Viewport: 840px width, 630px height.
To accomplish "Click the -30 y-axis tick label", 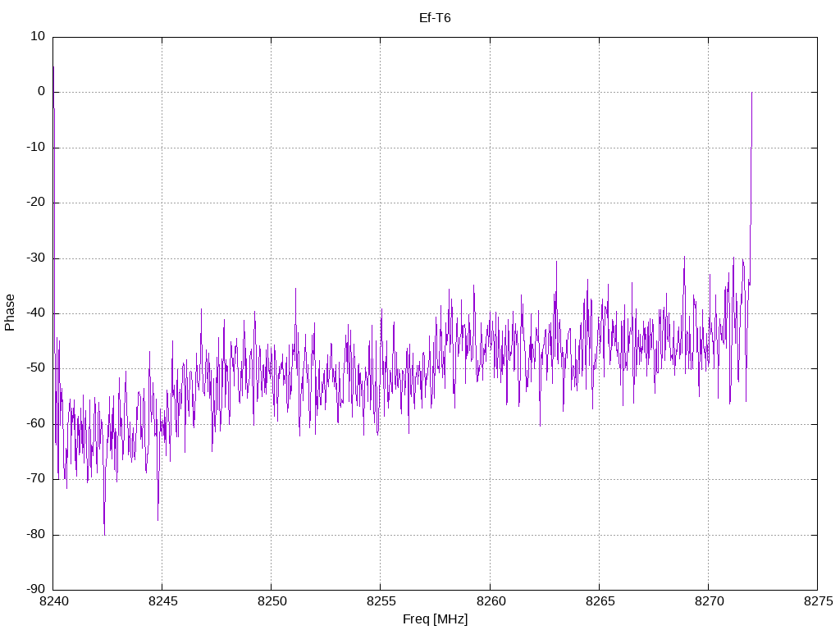I will (35, 258).
